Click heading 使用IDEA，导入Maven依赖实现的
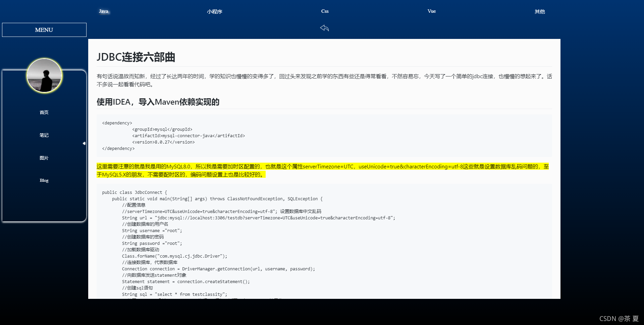The height and width of the screenshot is (325, 644). pyautogui.click(x=158, y=102)
